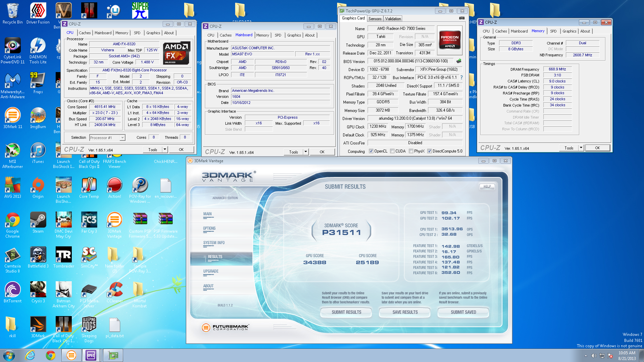Click the clock in the taskbar
644x362 pixels.
[x=627, y=356]
